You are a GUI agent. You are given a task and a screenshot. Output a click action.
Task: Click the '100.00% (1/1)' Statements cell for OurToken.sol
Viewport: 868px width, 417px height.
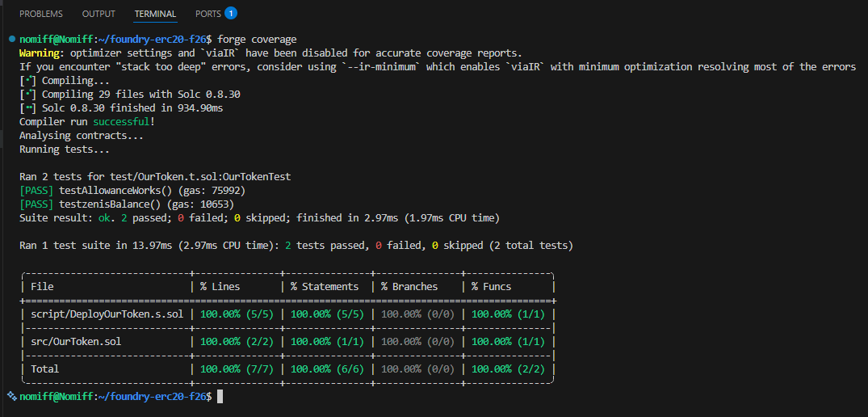tap(327, 341)
